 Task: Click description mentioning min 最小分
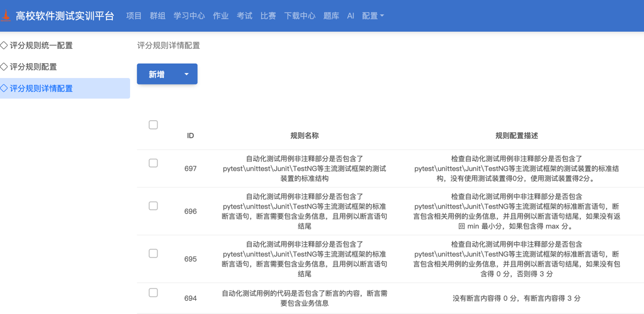(x=517, y=211)
